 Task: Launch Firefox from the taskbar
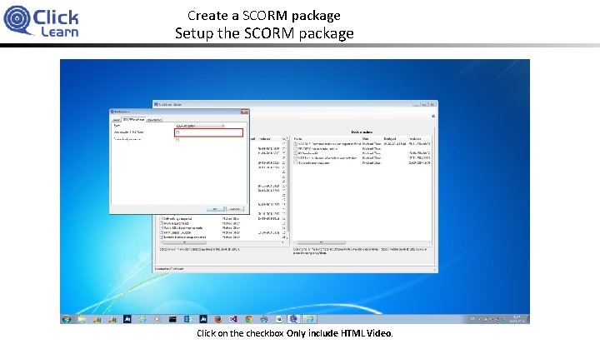tap(218, 319)
